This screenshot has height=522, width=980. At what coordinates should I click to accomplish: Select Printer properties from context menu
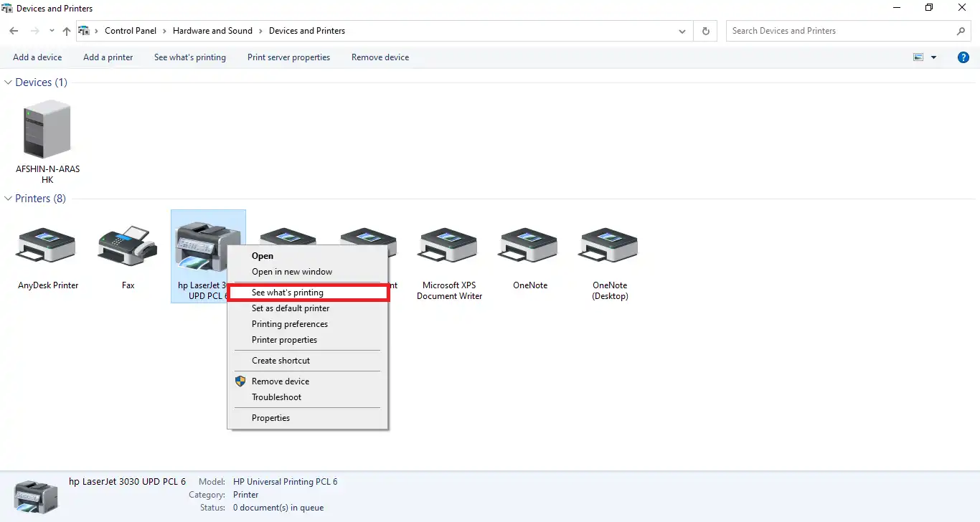click(x=284, y=340)
